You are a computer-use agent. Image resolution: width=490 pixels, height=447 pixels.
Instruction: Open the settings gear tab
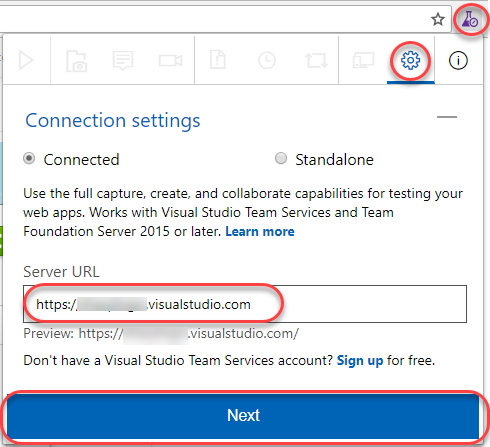[x=410, y=60]
